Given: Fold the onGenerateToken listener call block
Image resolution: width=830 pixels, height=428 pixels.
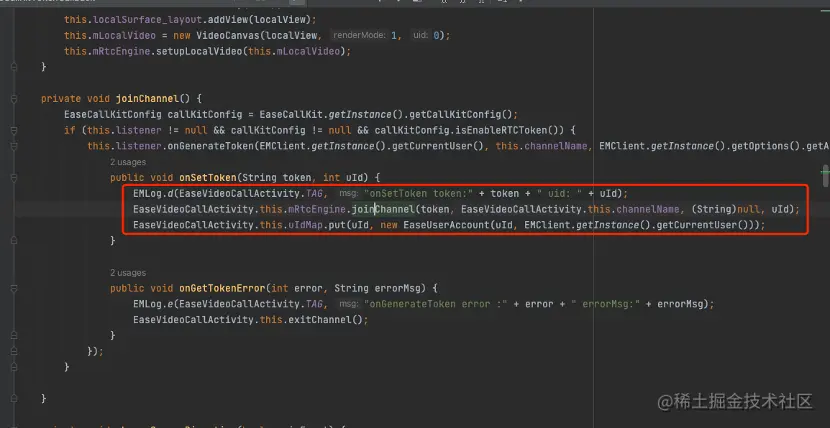Looking at the screenshot, I should (14, 146).
